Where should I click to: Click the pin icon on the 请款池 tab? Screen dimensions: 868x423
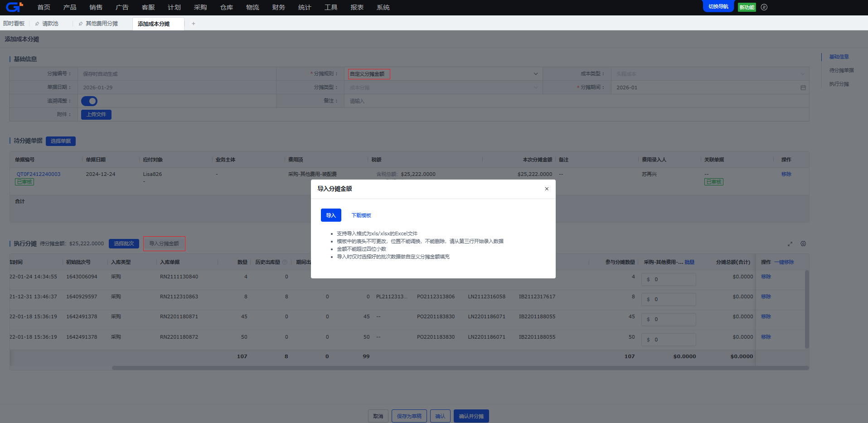[x=37, y=24]
